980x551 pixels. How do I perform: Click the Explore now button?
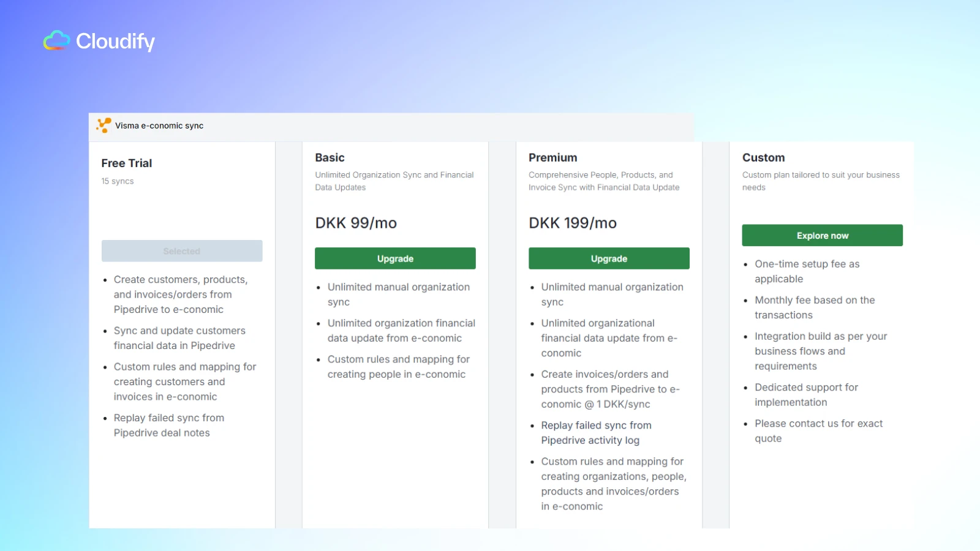point(822,235)
